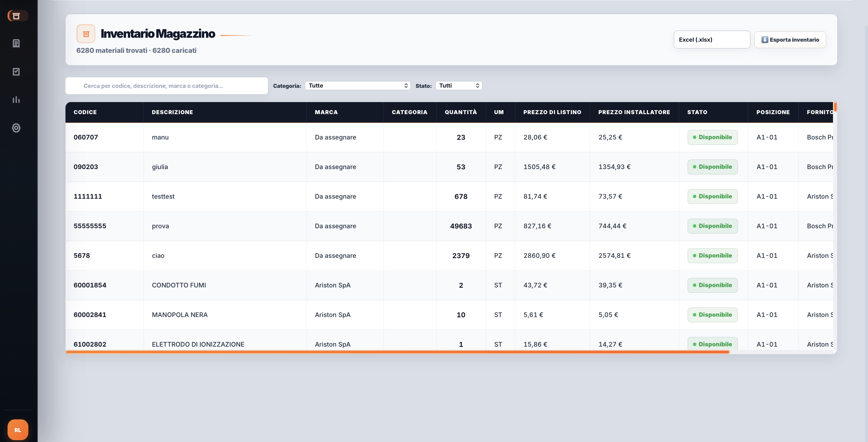Click Disponibile badge in row 060707
This screenshot has width=868, height=442.
click(712, 137)
